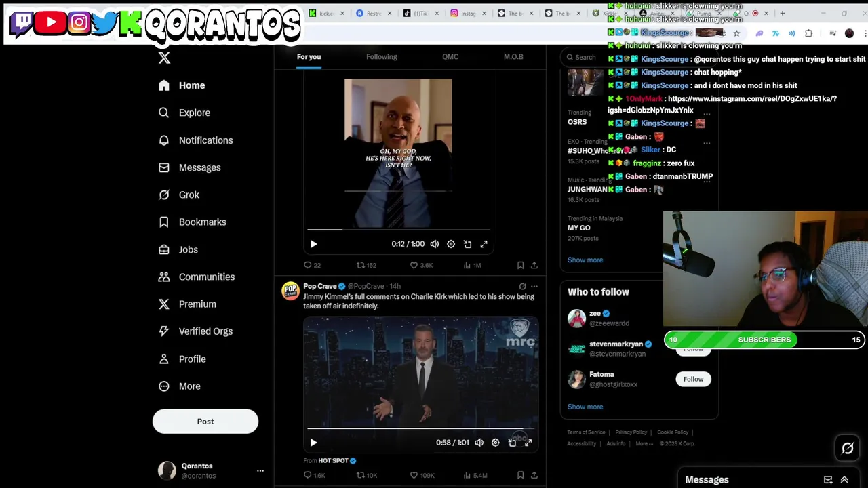This screenshot has height=488, width=868.
Task: Open settings gear on Kimmel video
Action: [x=496, y=443]
